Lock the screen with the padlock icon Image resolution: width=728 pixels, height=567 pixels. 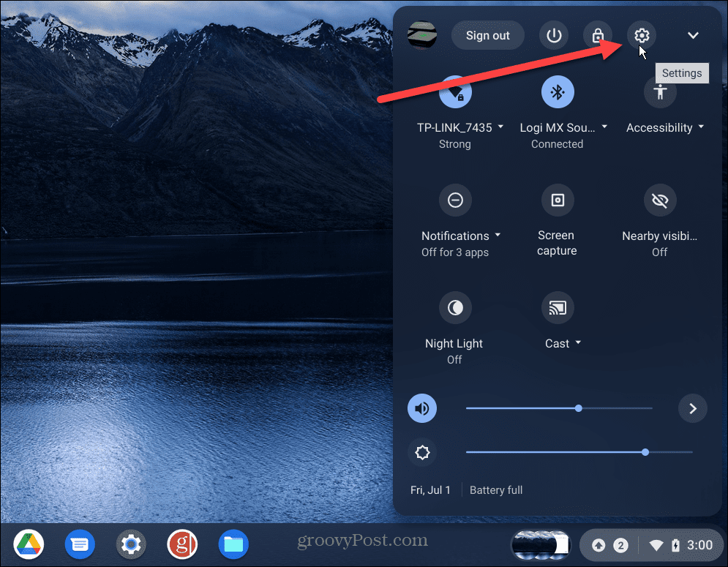click(598, 35)
